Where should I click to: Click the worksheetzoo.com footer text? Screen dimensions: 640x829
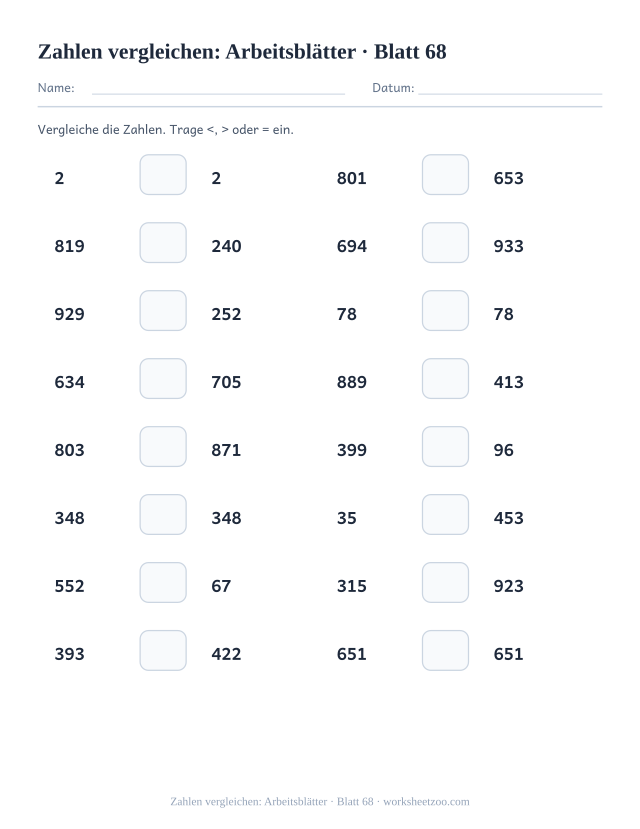point(426,802)
